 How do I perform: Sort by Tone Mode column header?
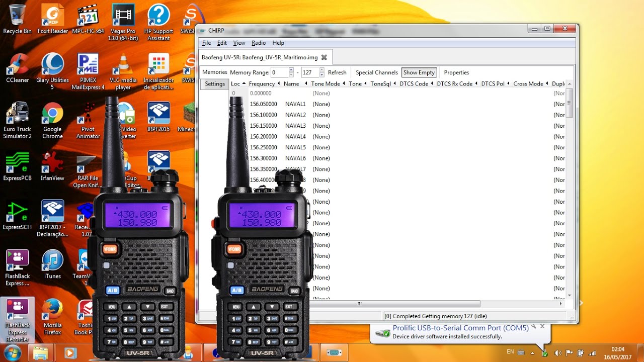328,84
